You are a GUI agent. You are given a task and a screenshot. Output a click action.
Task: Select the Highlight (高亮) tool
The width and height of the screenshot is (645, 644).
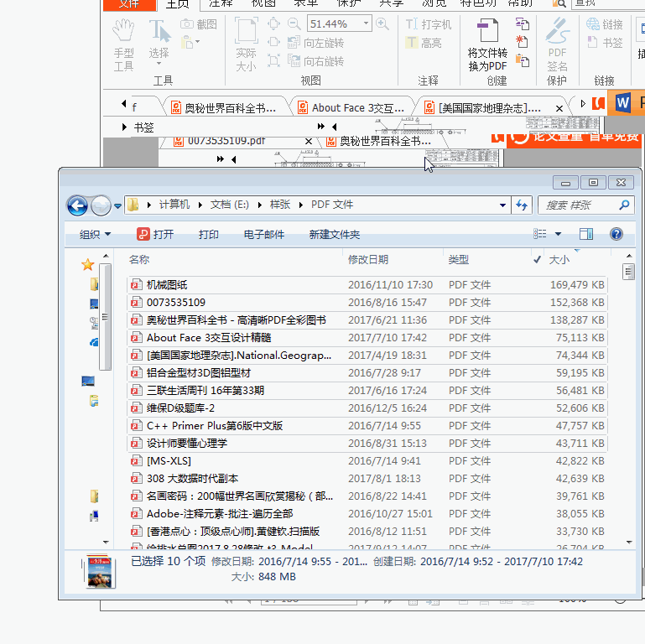click(424, 43)
